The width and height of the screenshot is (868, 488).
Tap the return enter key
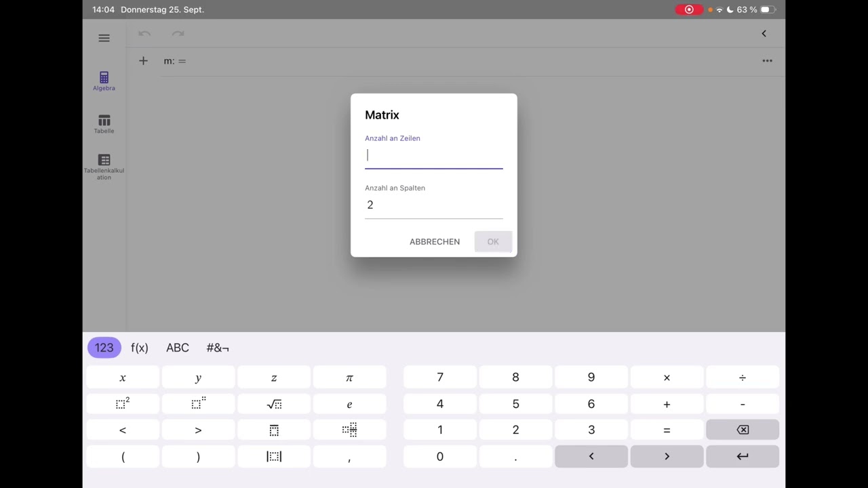pyautogui.click(x=743, y=456)
